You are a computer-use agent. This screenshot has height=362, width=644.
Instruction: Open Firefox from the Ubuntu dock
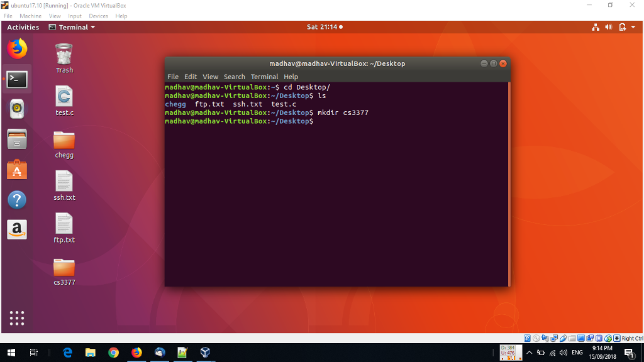coord(17,49)
